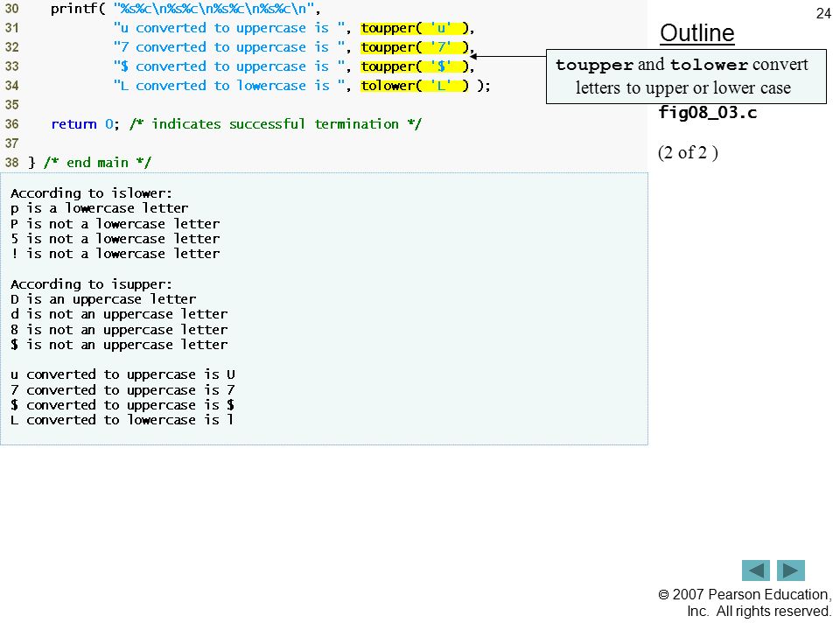Image resolution: width=840 pixels, height=630 pixels.
Task: Click output '! is not a lowercase letter'
Action: tap(115, 254)
